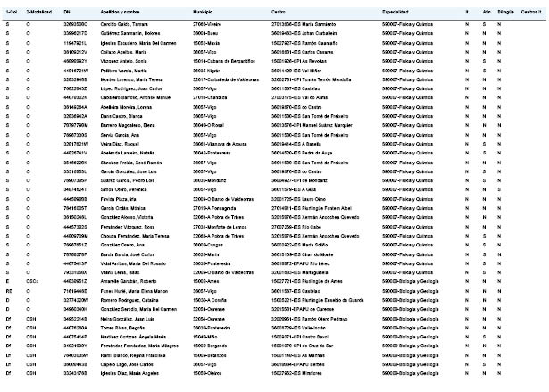The height and width of the screenshot is (392, 549).
Task: Click the name Vázquez Antelo, Sonia
Action: pyautogui.click(x=123, y=61)
